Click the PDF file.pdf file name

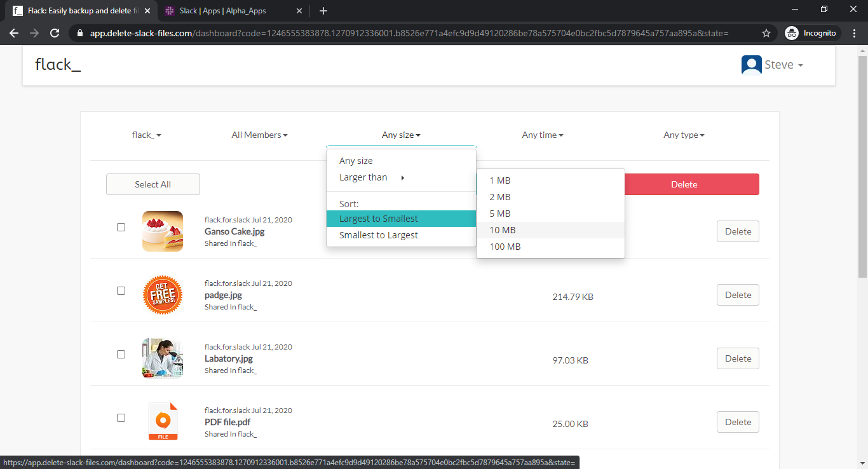(229, 422)
